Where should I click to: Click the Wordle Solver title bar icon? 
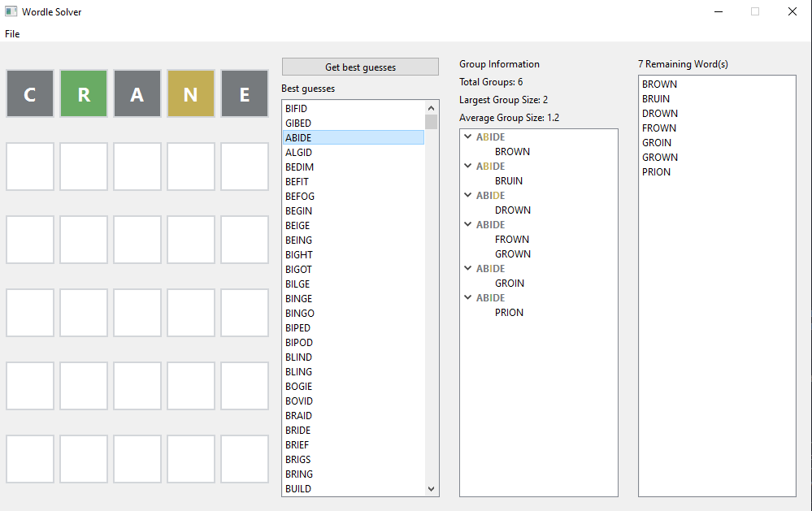pyautogui.click(x=11, y=11)
